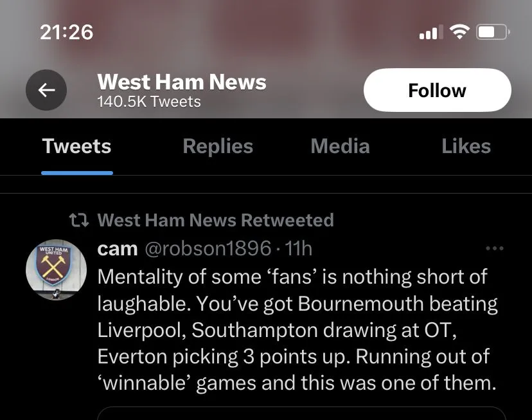The height and width of the screenshot is (420, 532).
Task: Open cam's West Ham crest avatar
Action: point(56,271)
